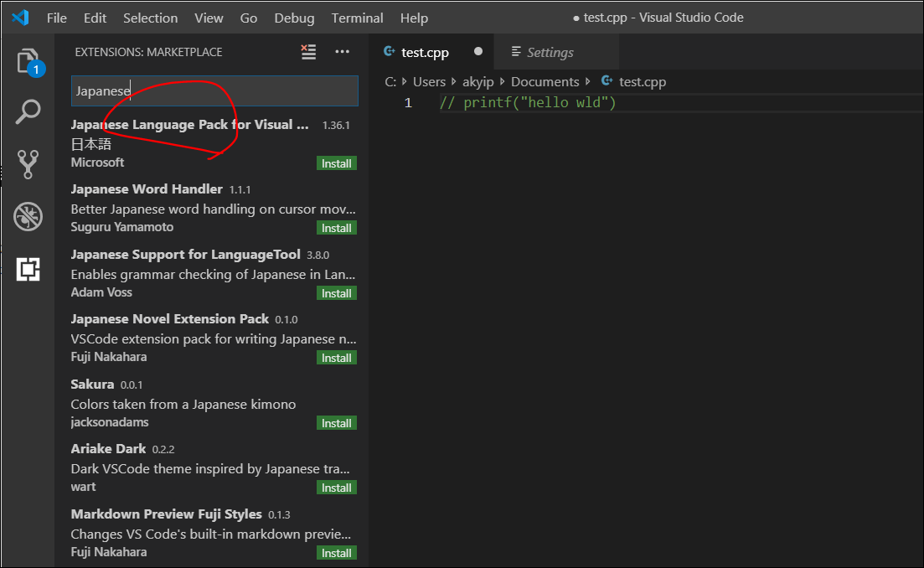
Task: Click the jacksonadams publisher name
Action: coord(110,422)
